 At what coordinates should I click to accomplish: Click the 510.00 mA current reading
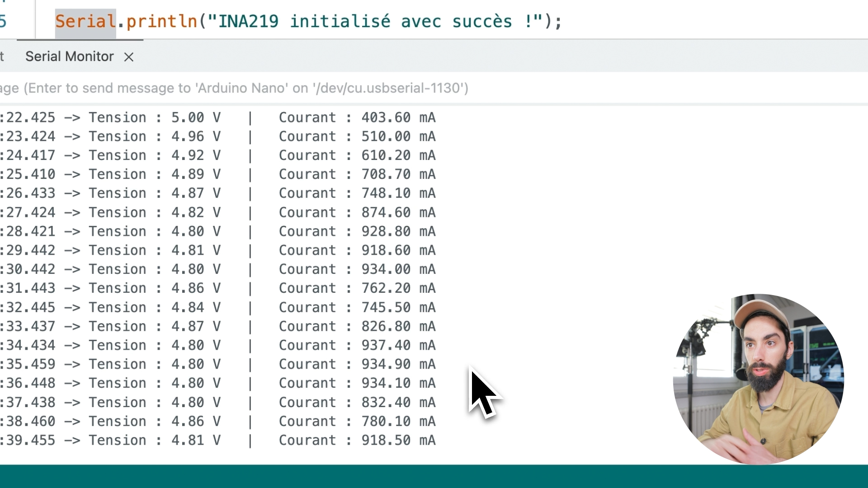(x=398, y=136)
